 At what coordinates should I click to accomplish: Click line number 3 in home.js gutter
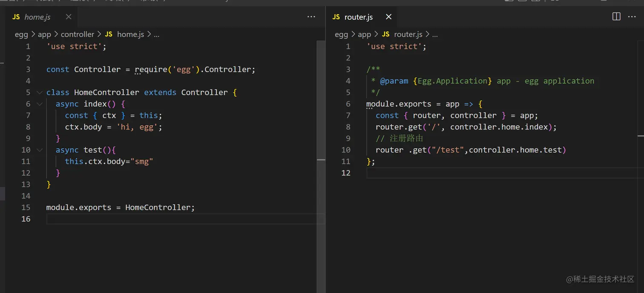28,70
